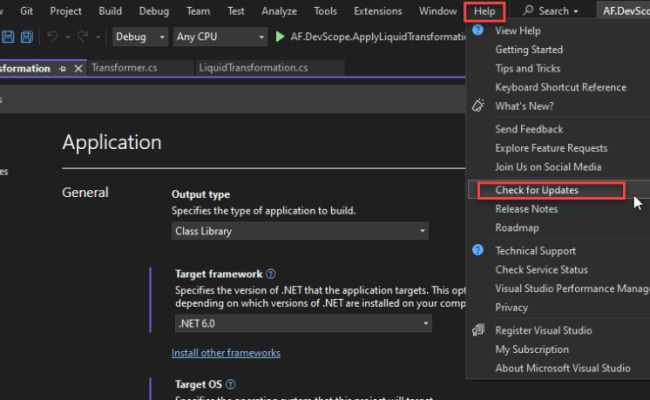Image resolution: width=650 pixels, height=400 pixels.
Task: Expand the Output type Class Library dropdown
Action: (300, 231)
